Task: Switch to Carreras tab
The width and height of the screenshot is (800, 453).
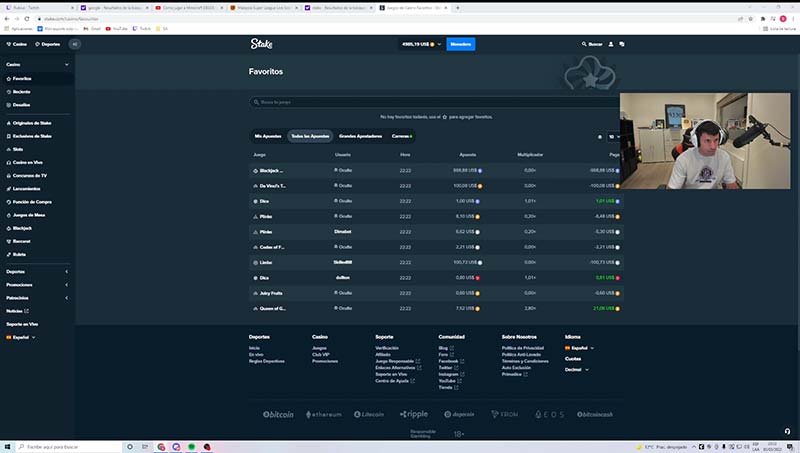Action: [402, 136]
